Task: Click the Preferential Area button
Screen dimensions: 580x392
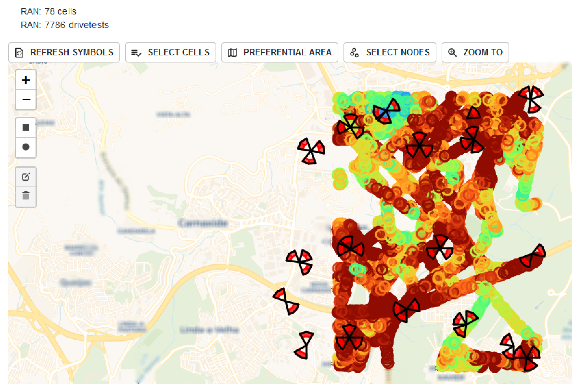Action: (x=280, y=52)
